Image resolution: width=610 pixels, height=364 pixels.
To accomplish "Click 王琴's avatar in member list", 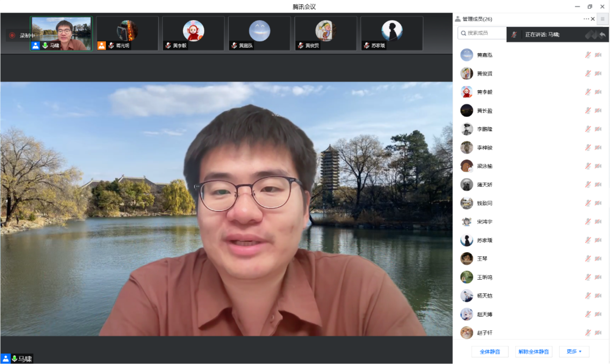I will (x=467, y=259).
